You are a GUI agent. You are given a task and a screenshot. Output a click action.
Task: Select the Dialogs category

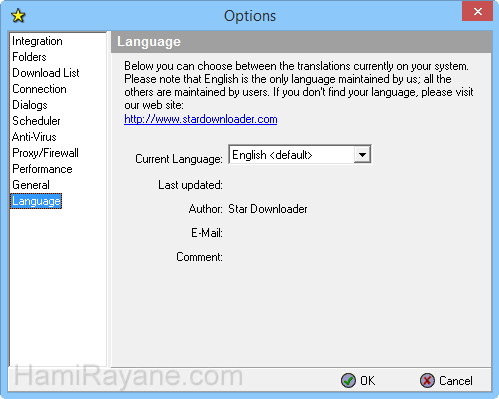coord(30,105)
